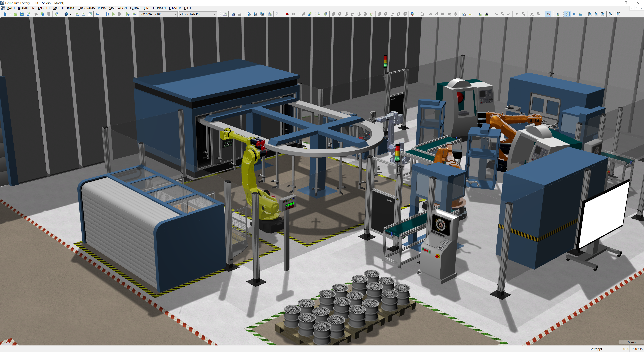
Task: Toggle the highlighted 3D glasses stereo view
Action: tap(548, 14)
